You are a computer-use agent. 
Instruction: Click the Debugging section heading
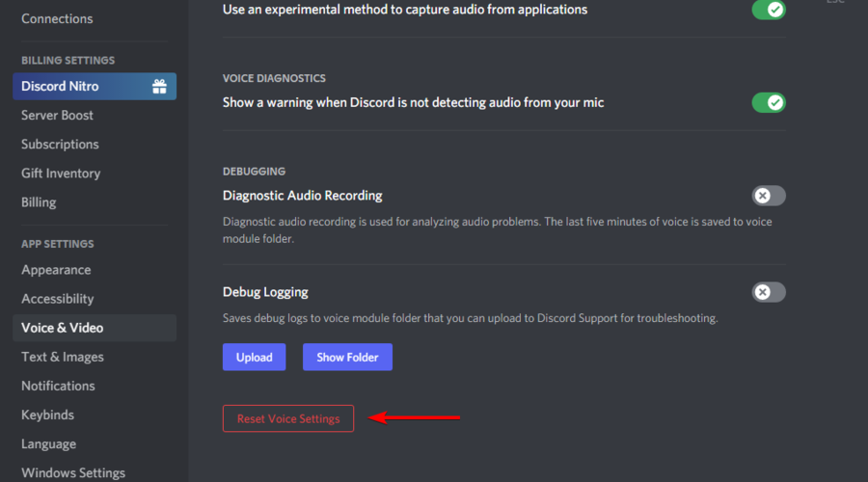click(x=254, y=172)
